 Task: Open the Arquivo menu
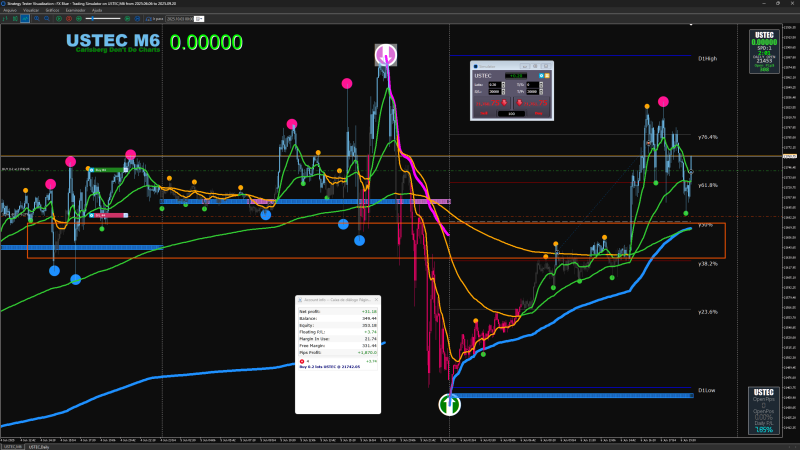coord(10,10)
